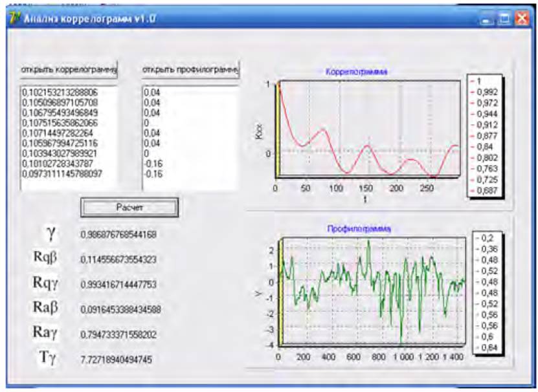Click the 0,64 entry in profilogram legend
Viewport: 538px width, 392px height.
click(x=490, y=349)
